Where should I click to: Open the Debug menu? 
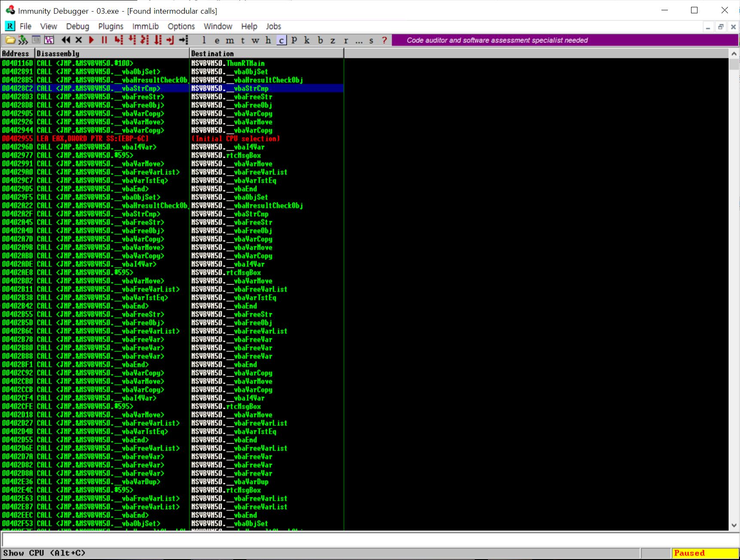tap(78, 26)
